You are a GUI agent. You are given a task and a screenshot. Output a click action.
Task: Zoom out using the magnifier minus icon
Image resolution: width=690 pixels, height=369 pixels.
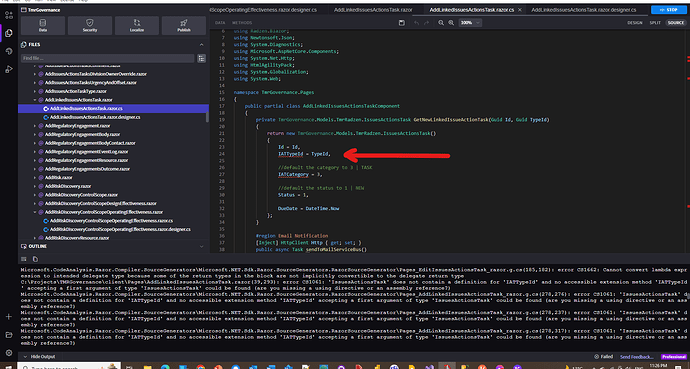(441, 22)
